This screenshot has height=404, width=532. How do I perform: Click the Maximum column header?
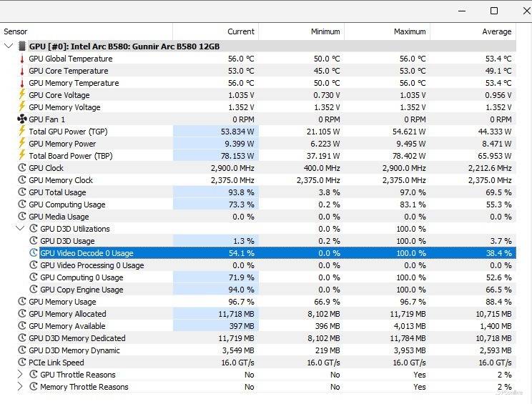(410, 31)
